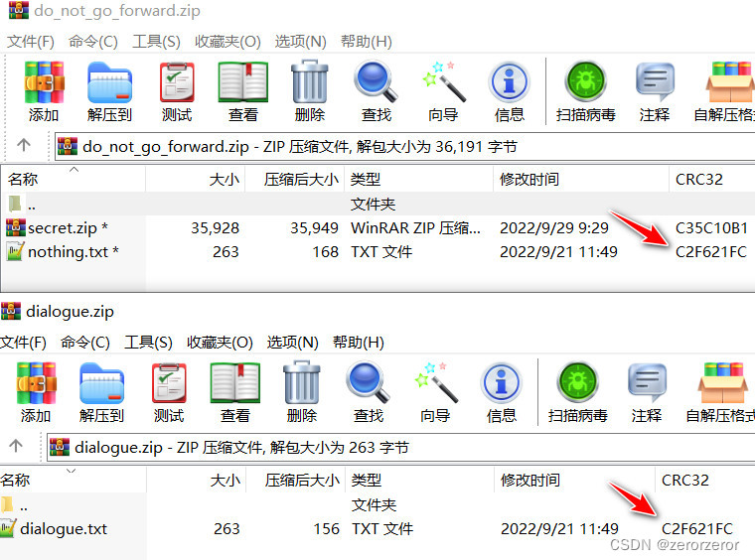Click Find (查找) in do_not_go_forward.zip window
755x560 pixels.
pos(377,91)
